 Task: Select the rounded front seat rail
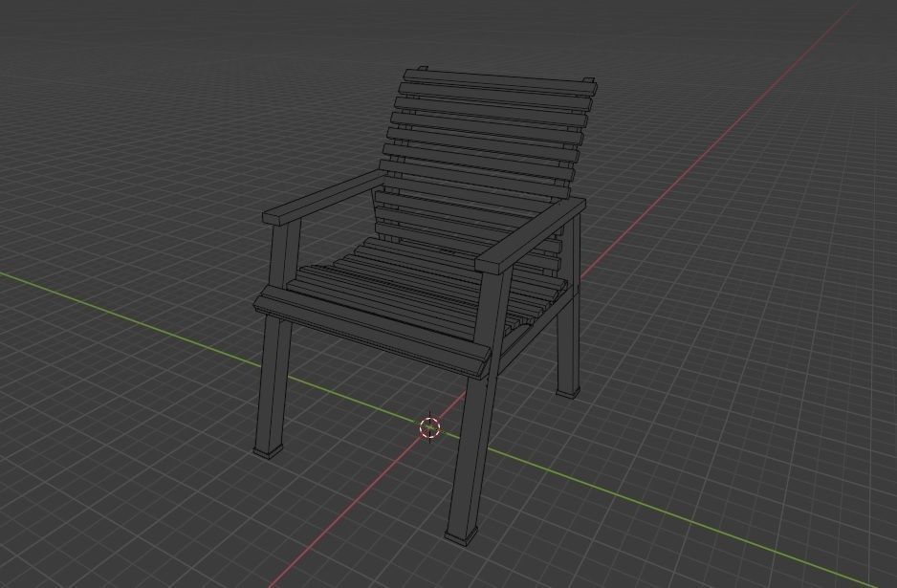click(x=372, y=333)
